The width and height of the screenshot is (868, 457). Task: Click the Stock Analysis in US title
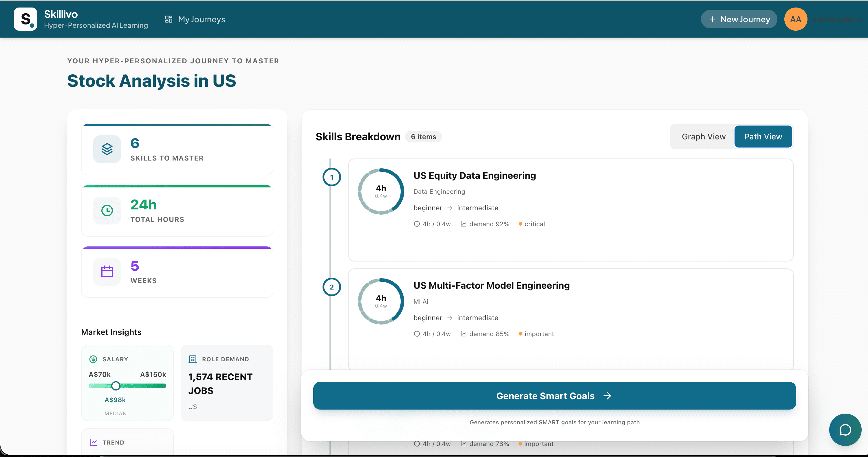[x=152, y=81]
